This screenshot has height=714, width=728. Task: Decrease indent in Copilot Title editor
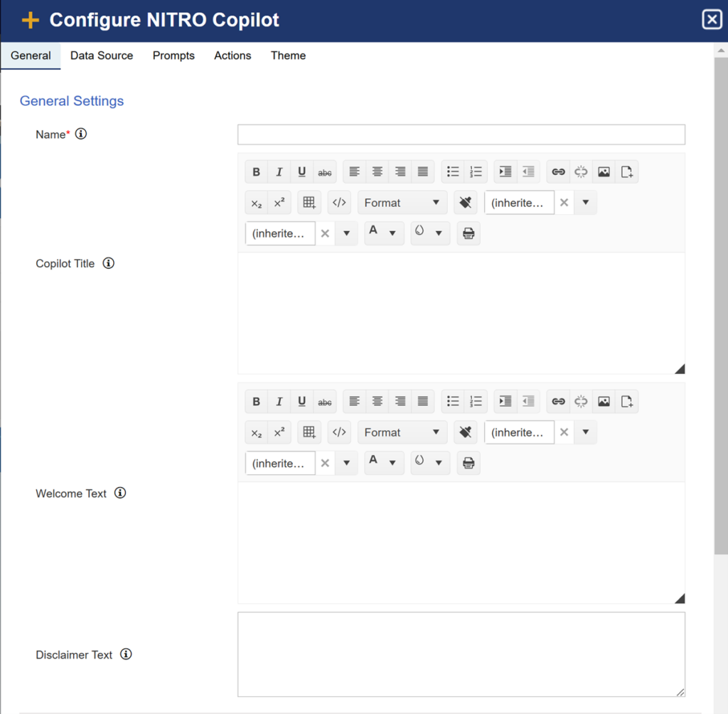pos(528,172)
